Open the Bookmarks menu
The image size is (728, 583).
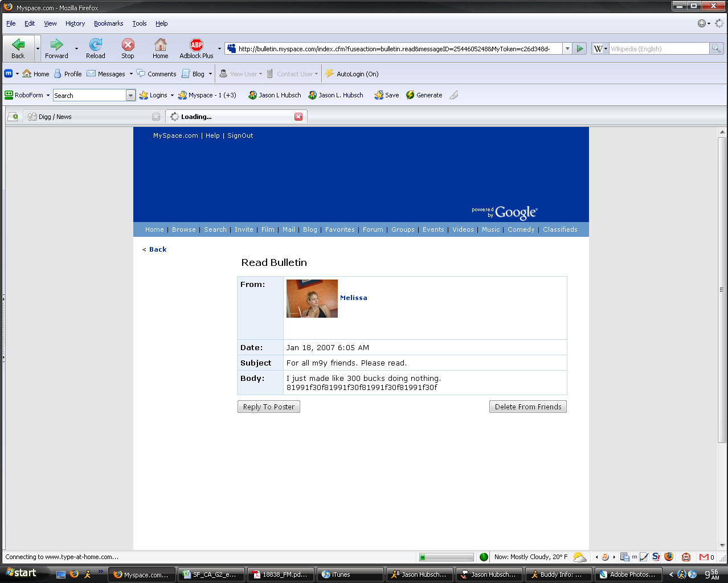coord(108,23)
